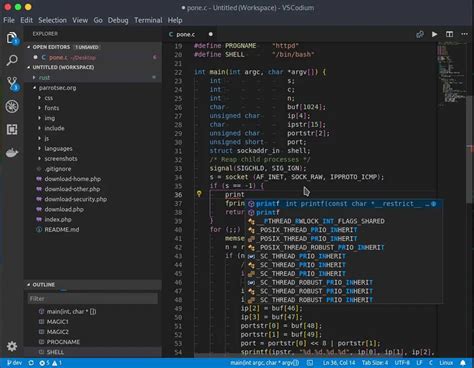Open the Go menu
This screenshot has height=368, width=474.
(98, 20)
